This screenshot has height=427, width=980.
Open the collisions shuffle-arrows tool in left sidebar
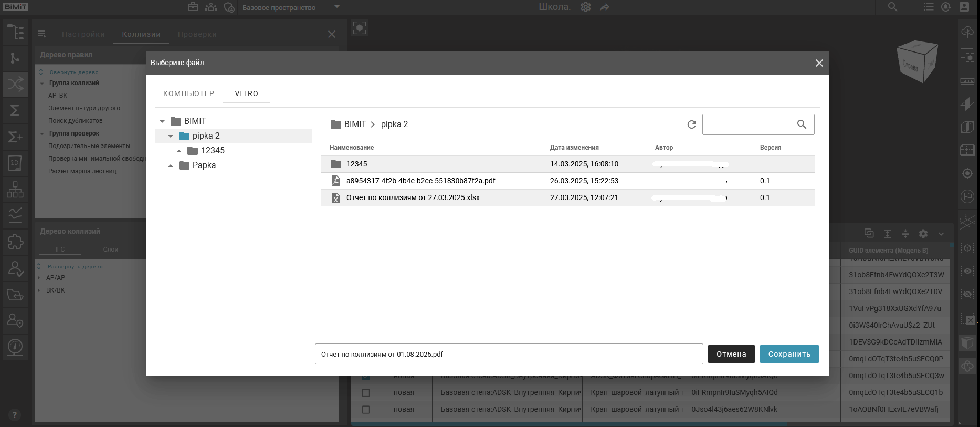pos(15,84)
